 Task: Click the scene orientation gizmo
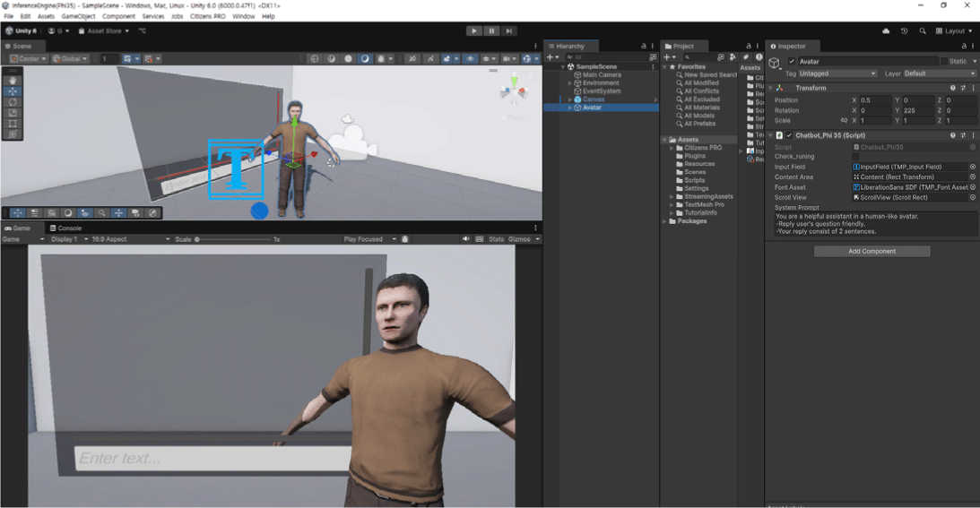coord(514,91)
